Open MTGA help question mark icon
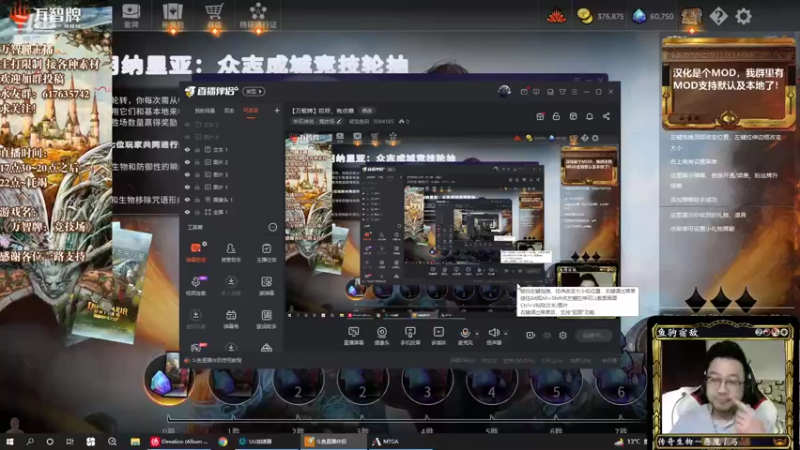The height and width of the screenshot is (450, 800). [x=718, y=16]
